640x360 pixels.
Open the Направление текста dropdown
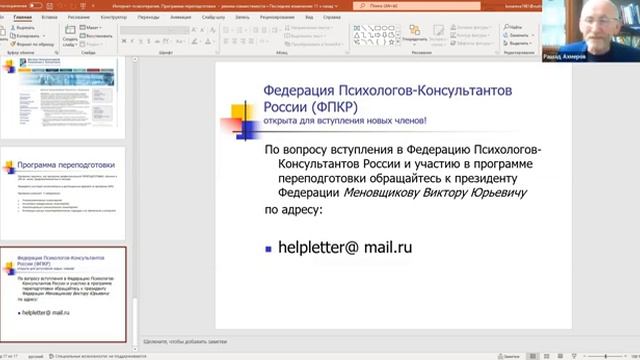tap(309, 28)
